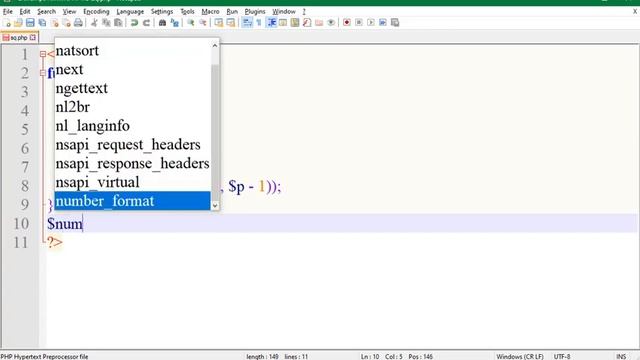The width and height of the screenshot is (640, 360).
Task: Open the ? help menu
Action: pos(304,11)
